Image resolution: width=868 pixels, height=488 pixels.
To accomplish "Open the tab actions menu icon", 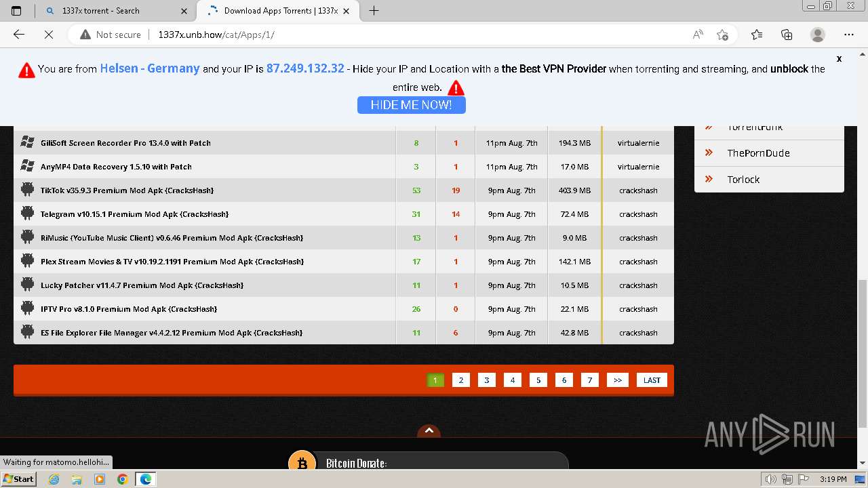I will click(x=17, y=10).
